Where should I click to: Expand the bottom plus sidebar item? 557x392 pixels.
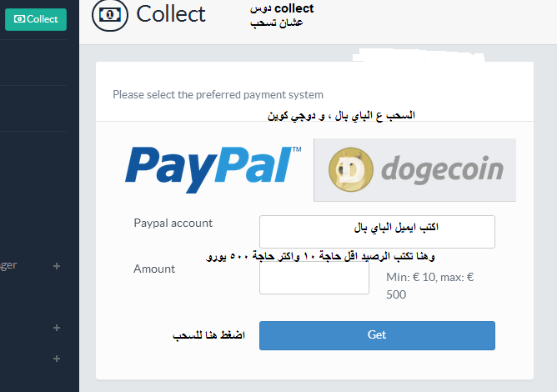coord(57,359)
